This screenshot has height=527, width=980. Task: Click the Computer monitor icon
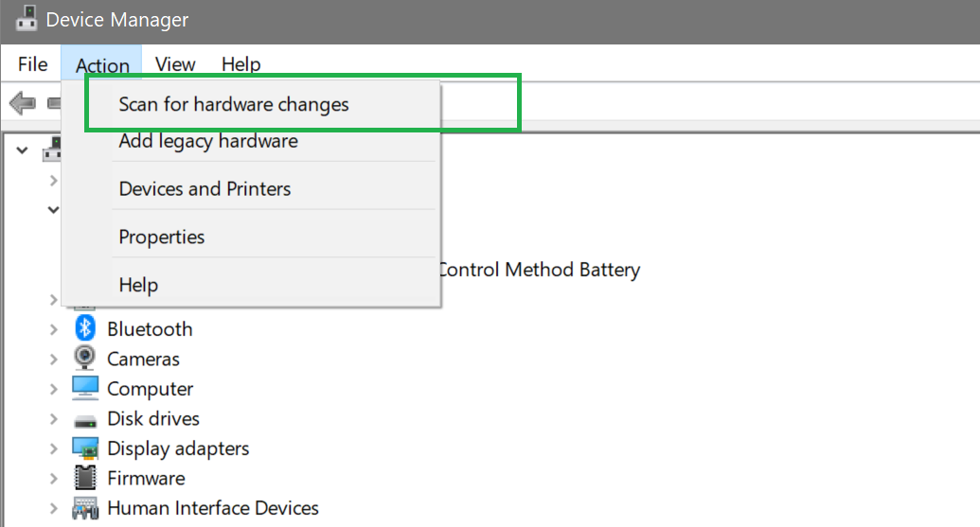point(85,388)
